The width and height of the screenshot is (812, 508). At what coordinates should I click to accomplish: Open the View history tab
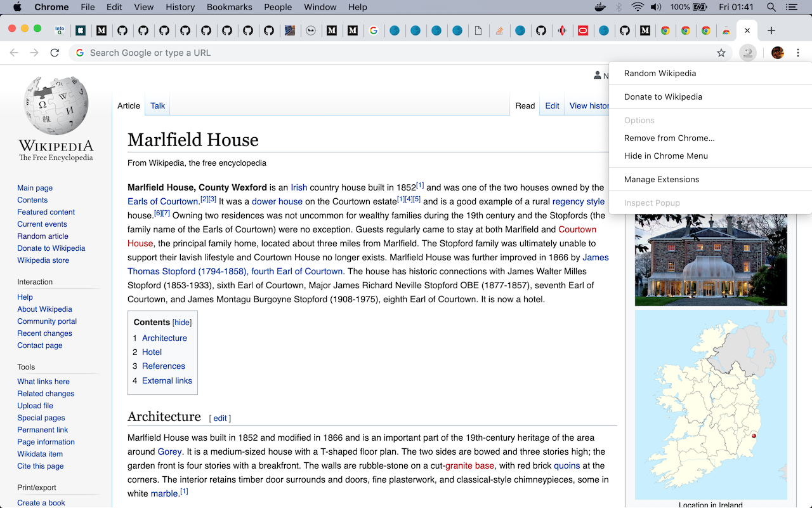coord(589,105)
